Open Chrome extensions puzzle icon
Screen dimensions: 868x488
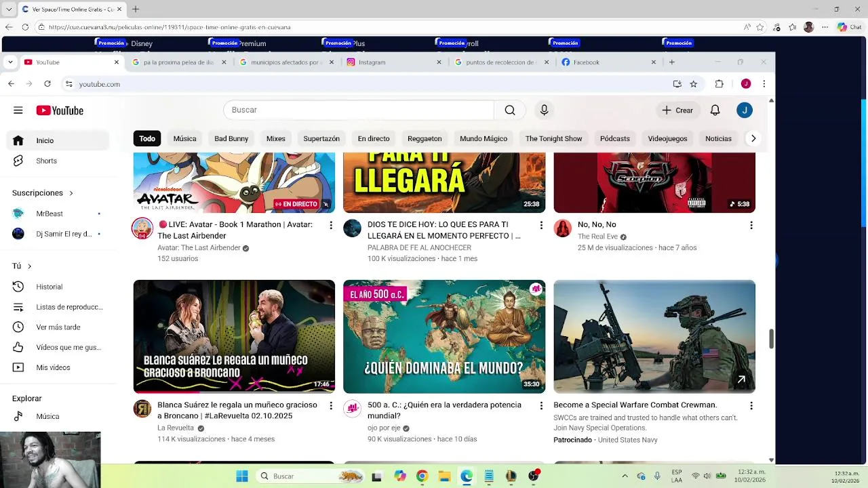[x=719, y=84]
